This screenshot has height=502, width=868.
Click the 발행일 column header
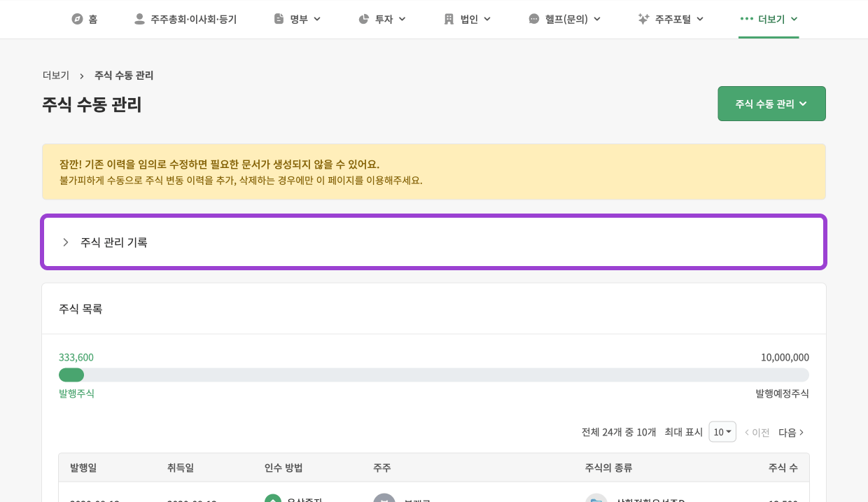83,468
